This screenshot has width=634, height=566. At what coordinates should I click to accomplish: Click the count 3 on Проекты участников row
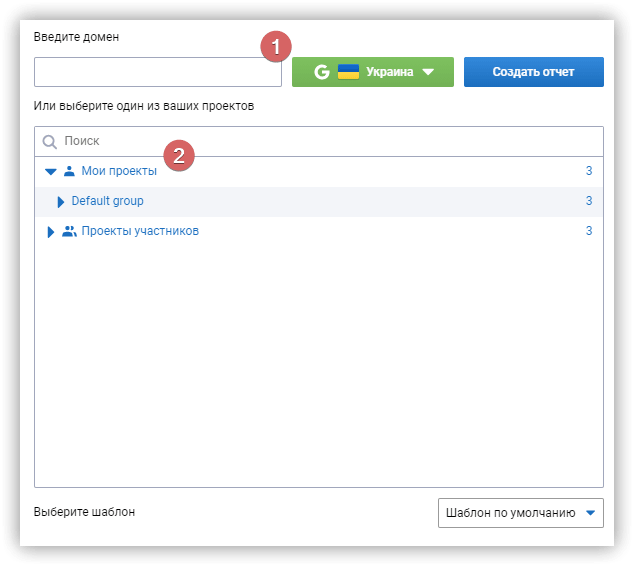(x=589, y=230)
